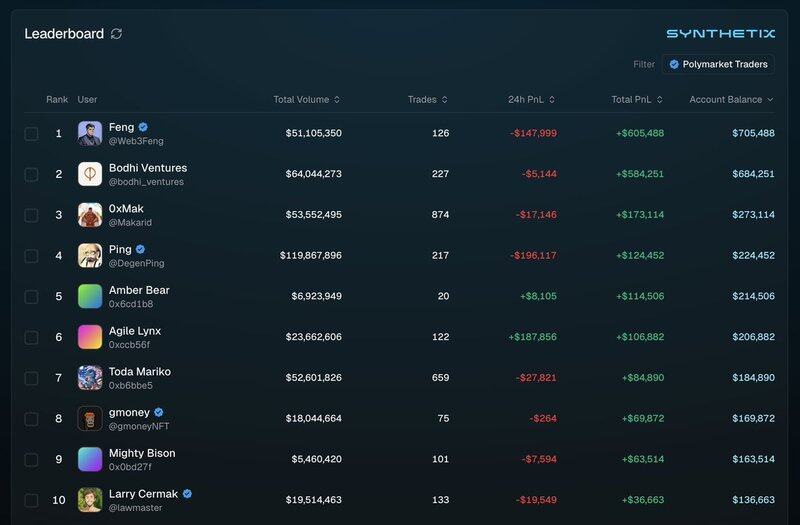Open the @Web3Feng handle link
Screen dimensions: 800x525
click(x=136, y=141)
